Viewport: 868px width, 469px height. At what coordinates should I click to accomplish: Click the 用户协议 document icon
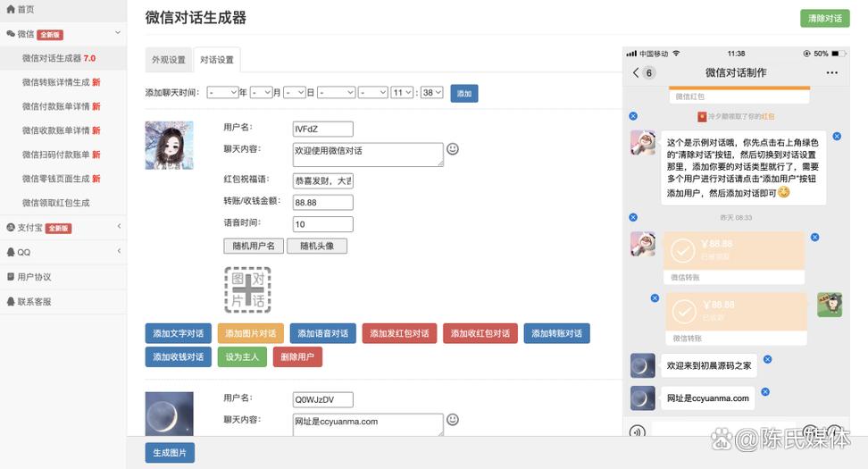point(11,277)
